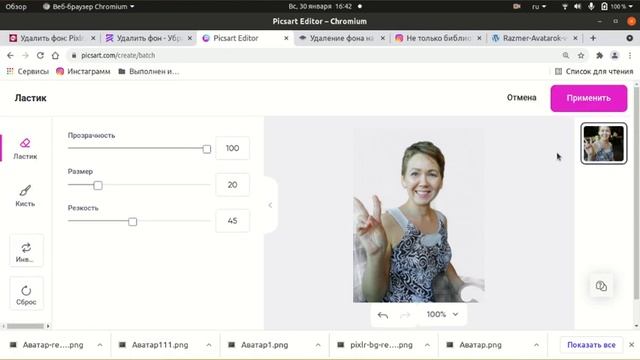Open the clock and calendar panel
The image size is (640, 360).
click(320, 7)
